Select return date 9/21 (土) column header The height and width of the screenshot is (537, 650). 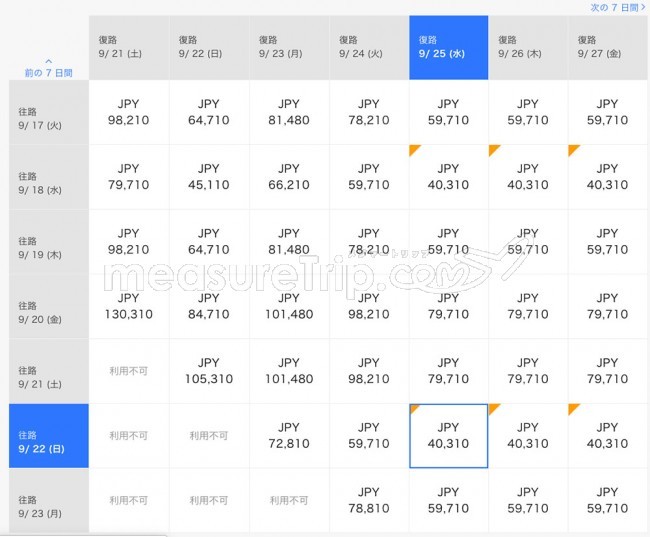point(128,47)
